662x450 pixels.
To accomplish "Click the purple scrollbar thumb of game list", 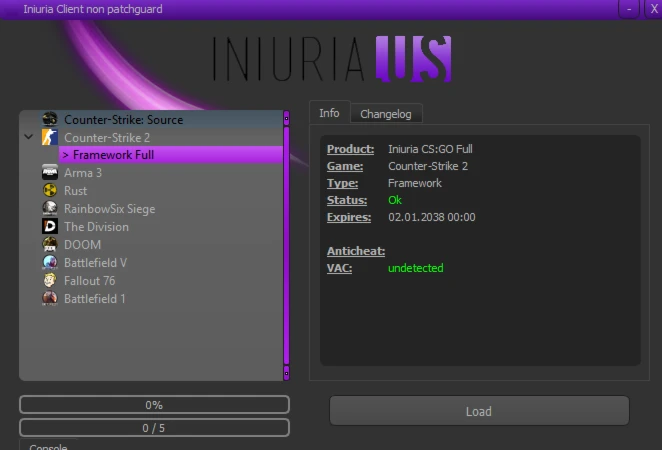I will click(286, 245).
